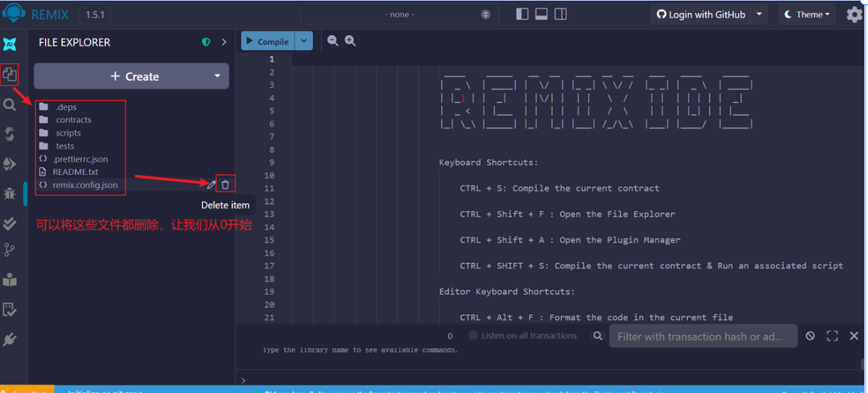
Task: Open the Plugin Manager plug icon
Action: [10, 340]
